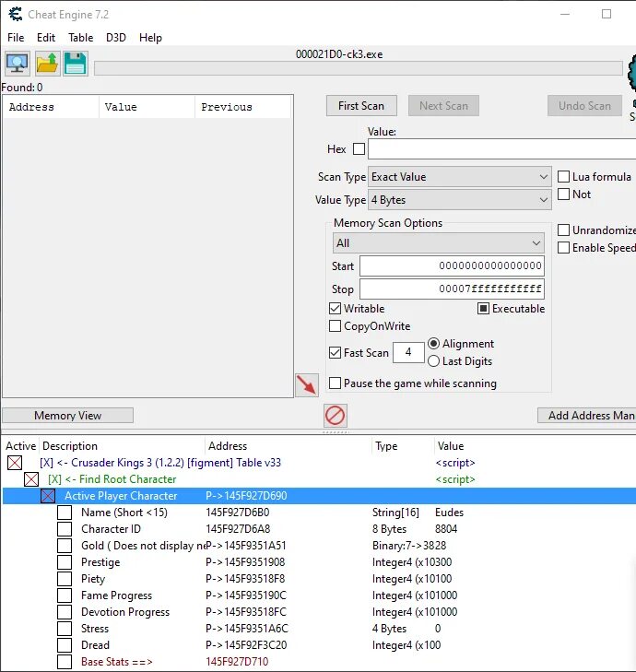This screenshot has width=636, height=672.
Task: Click the Cheat Engine logo icon in title bar
Action: pyautogui.click(x=16, y=14)
